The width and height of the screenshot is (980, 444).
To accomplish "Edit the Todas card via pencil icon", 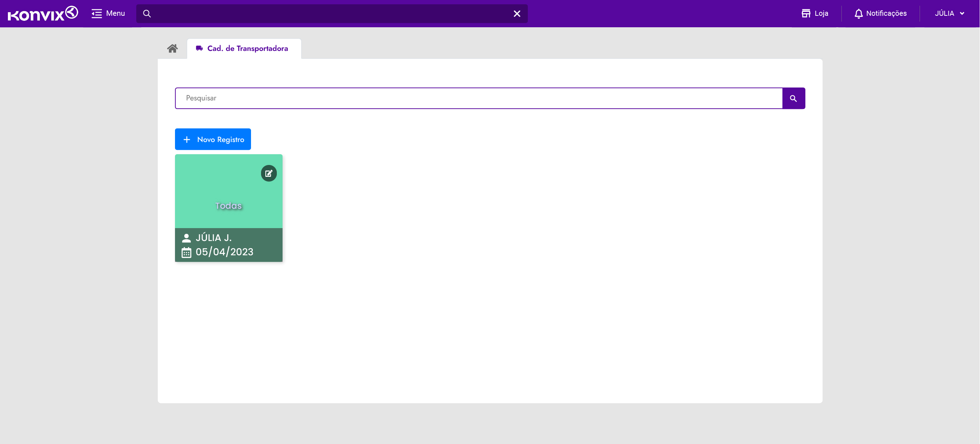I will pyautogui.click(x=269, y=174).
